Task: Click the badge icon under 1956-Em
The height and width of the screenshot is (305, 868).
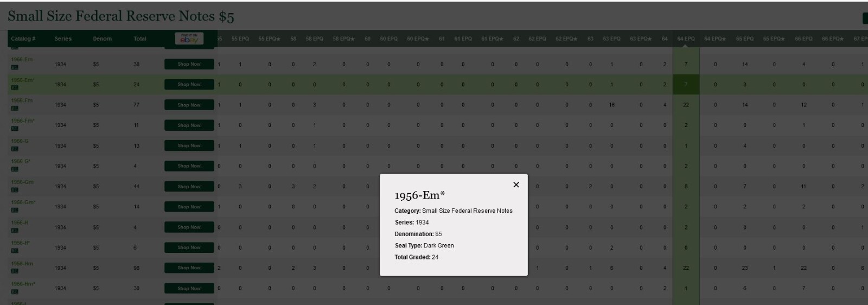Action: click(x=15, y=67)
